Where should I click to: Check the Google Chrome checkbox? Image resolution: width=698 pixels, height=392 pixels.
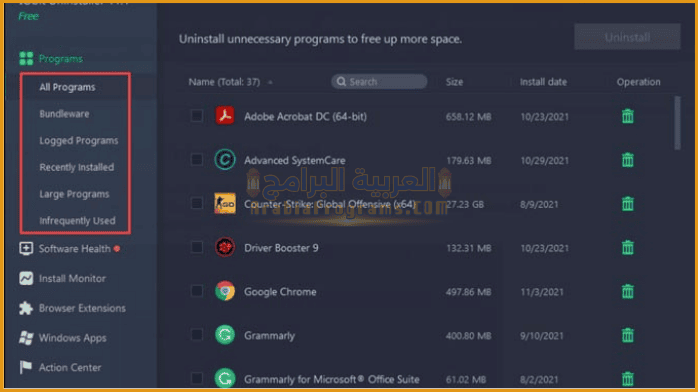196,291
